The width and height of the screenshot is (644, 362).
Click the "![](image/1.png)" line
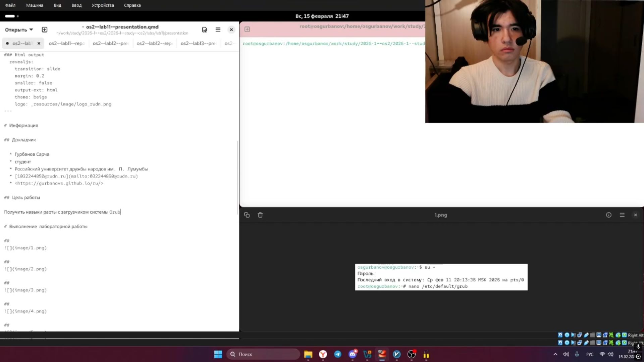(x=25, y=248)
